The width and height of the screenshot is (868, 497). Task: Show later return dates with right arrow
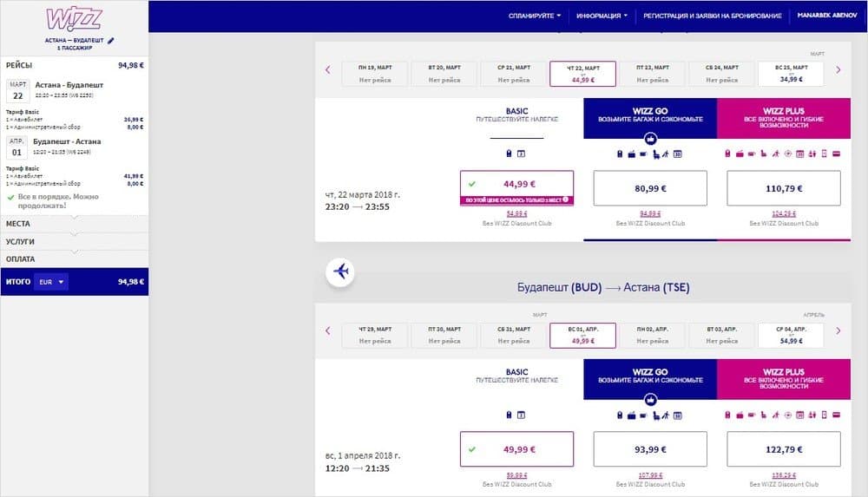838,331
